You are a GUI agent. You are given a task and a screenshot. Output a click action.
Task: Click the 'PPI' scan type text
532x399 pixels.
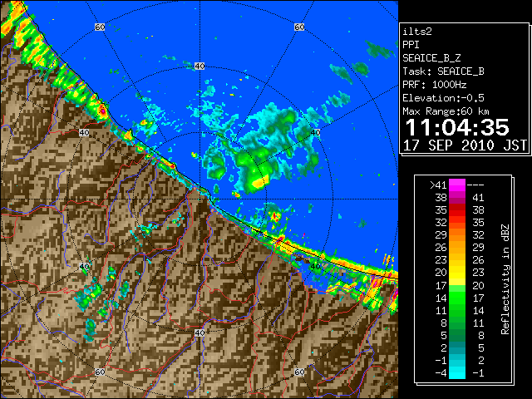click(x=411, y=45)
